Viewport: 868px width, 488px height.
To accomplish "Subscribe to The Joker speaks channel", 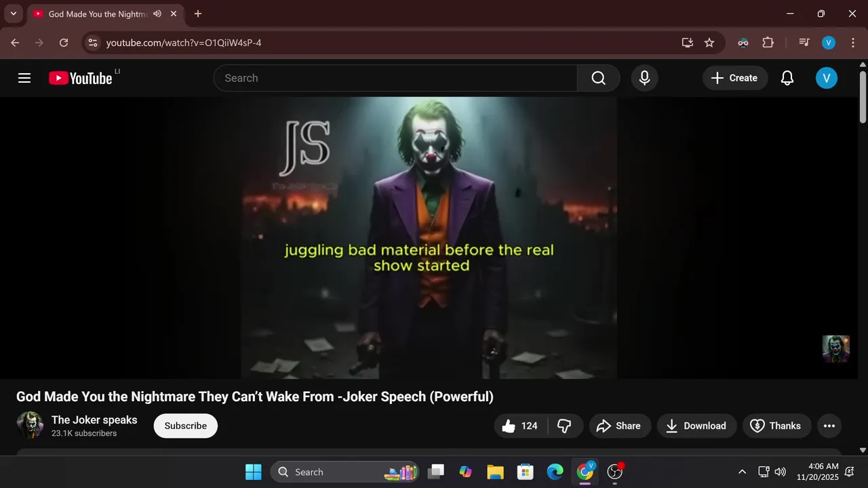I will point(185,426).
